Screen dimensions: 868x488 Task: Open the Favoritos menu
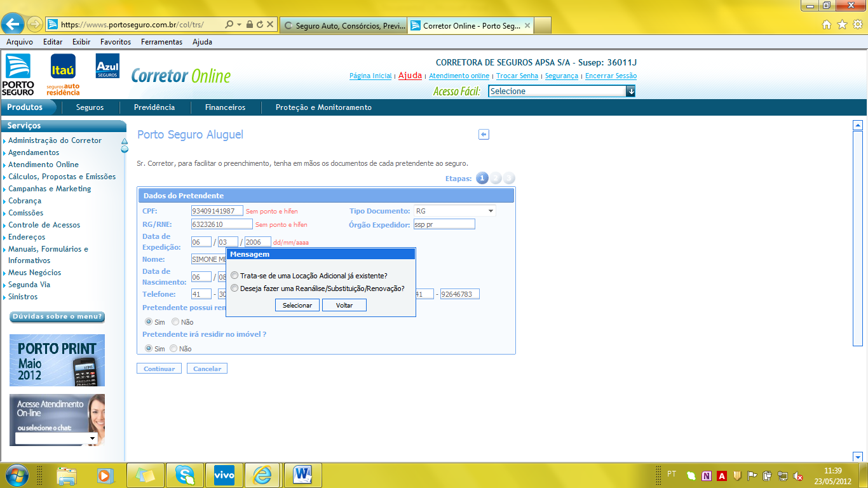pos(116,42)
